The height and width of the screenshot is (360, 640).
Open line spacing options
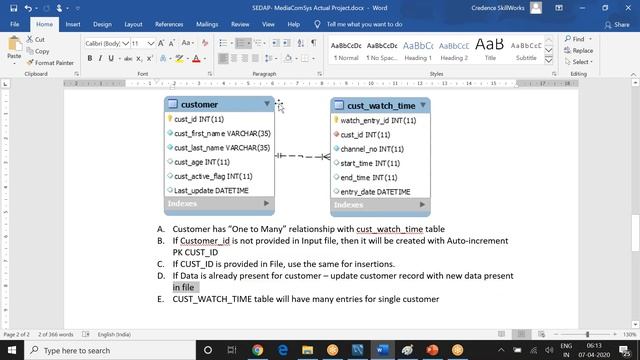click(x=270, y=59)
